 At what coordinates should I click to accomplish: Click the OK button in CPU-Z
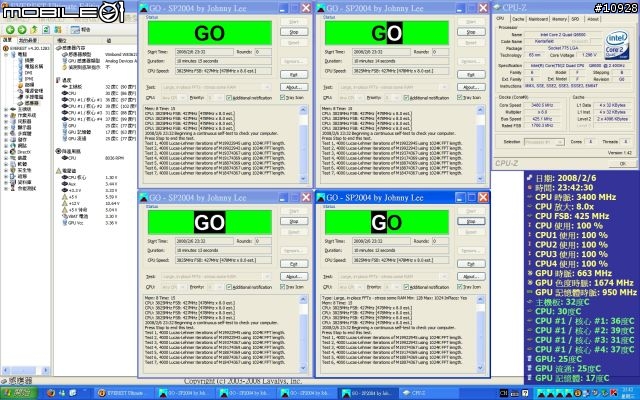click(622, 163)
